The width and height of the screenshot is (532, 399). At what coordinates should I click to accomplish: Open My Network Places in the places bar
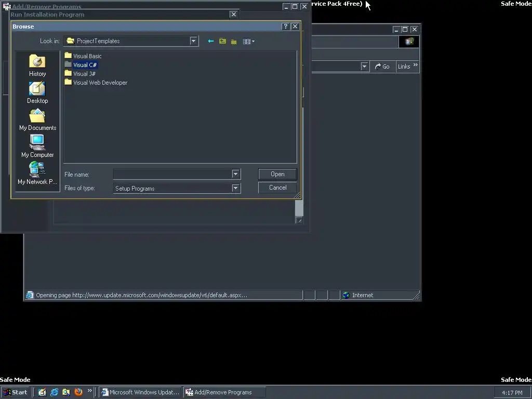(x=37, y=173)
